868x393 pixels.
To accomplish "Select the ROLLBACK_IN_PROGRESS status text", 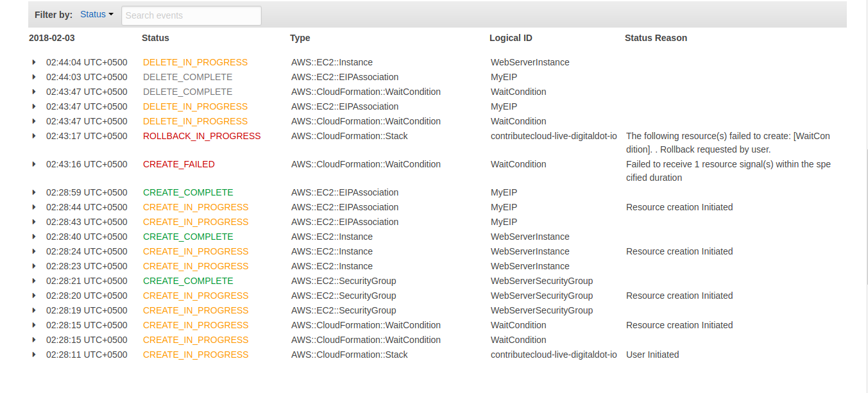I will click(201, 136).
